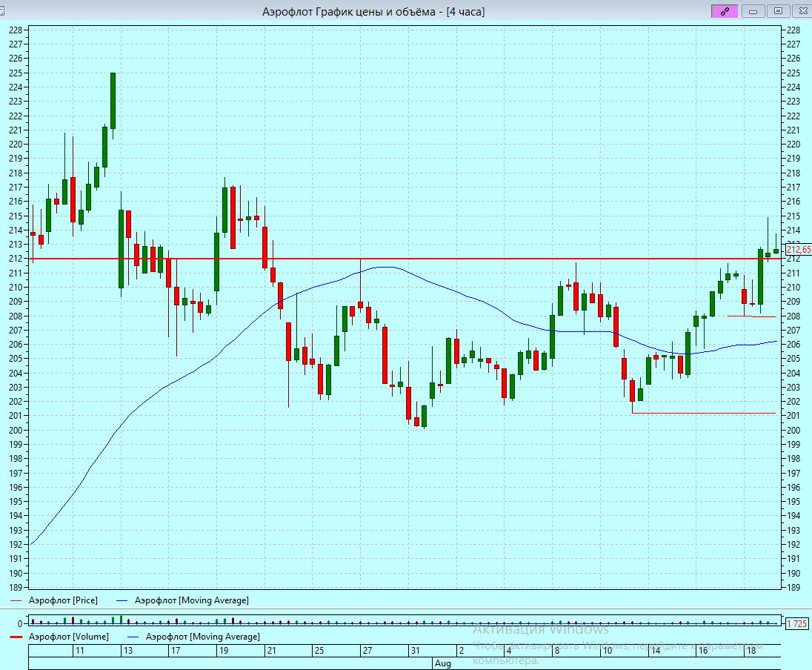Click the current price tag 212,65
812x670 pixels.
point(799,250)
